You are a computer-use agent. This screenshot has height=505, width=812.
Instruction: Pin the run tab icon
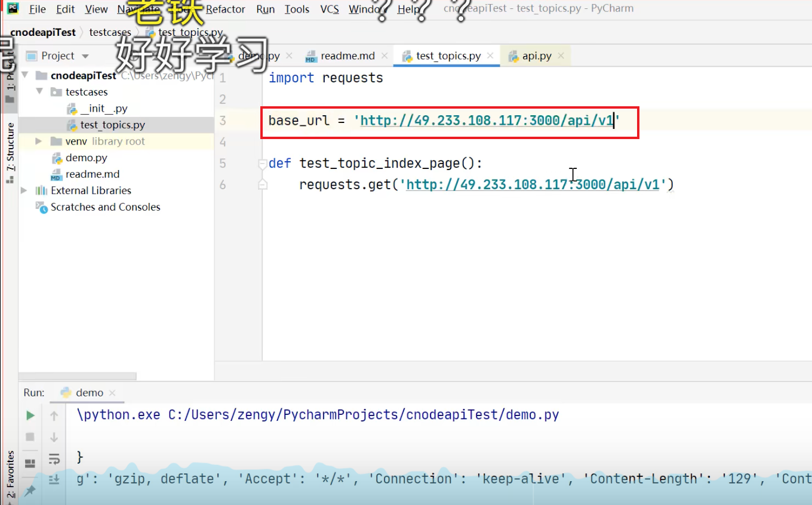point(30,491)
